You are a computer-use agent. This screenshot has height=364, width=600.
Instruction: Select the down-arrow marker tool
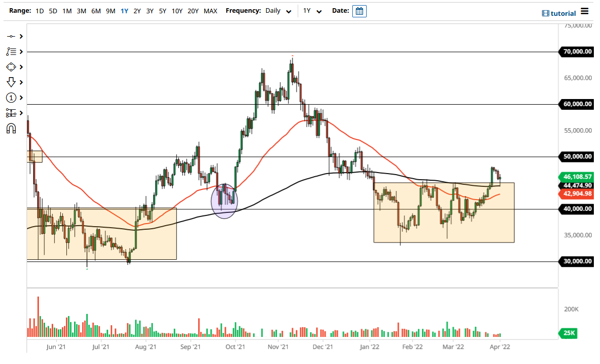(x=11, y=82)
